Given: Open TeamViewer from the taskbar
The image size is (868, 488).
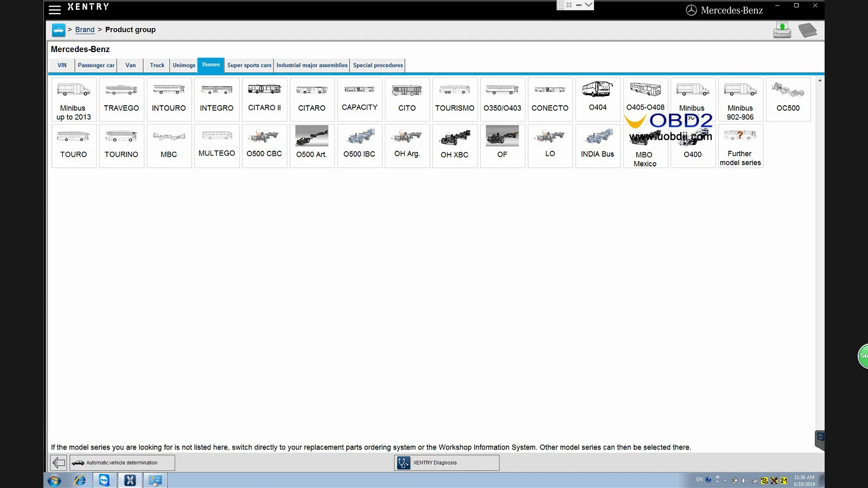Looking at the screenshot, I should click(104, 480).
